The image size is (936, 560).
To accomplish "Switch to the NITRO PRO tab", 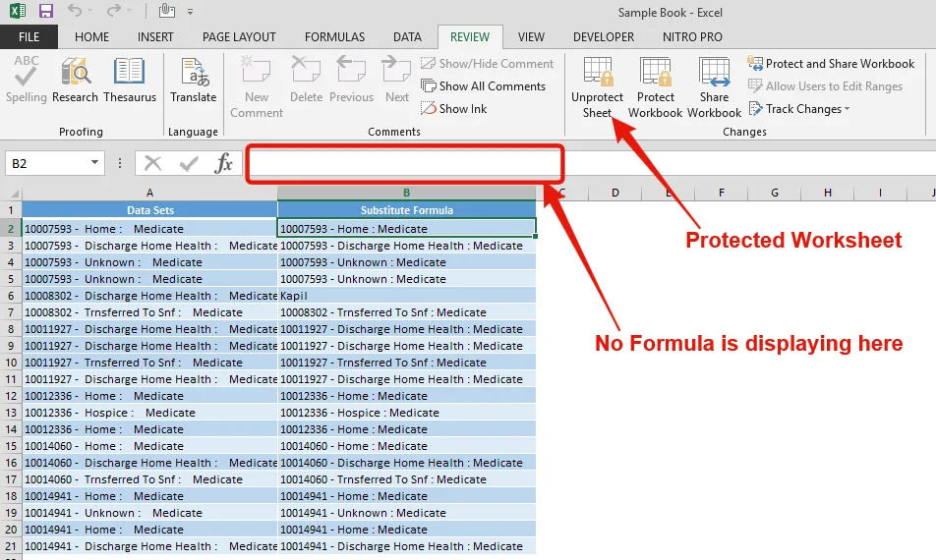I will pos(692,37).
